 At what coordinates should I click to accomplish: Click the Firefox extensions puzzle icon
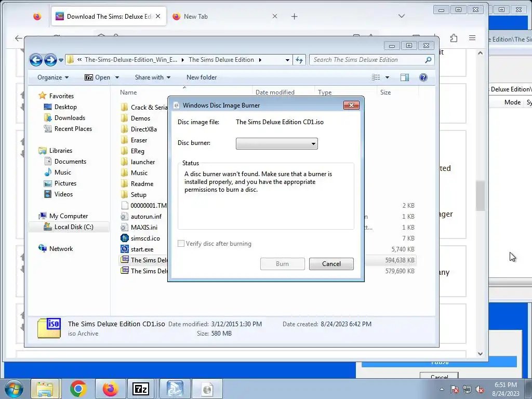tap(454, 38)
